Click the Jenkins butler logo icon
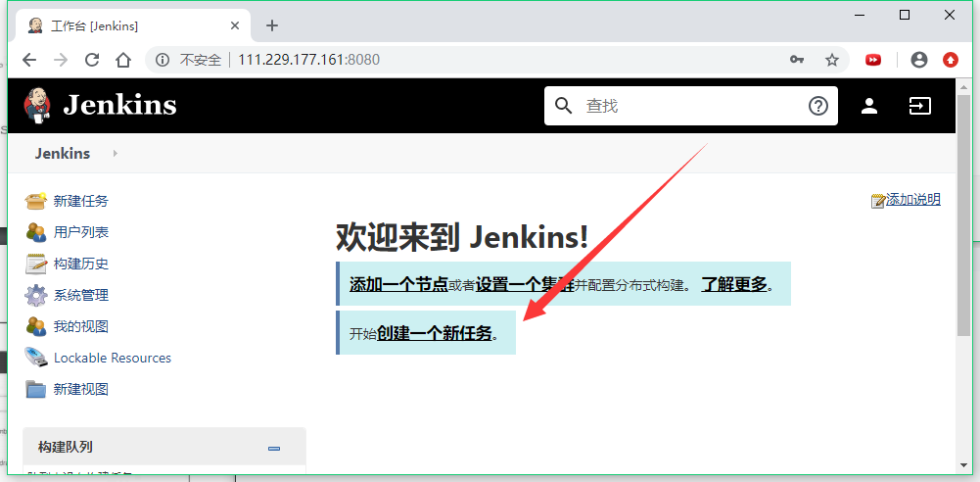The width and height of the screenshot is (980, 482). (37, 104)
